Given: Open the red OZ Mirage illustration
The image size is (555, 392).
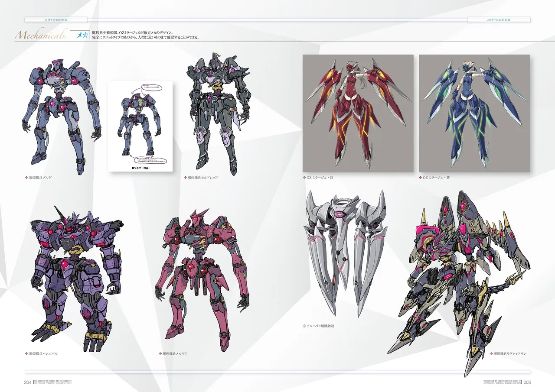Looking at the screenshot, I should (x=358, y=113).
